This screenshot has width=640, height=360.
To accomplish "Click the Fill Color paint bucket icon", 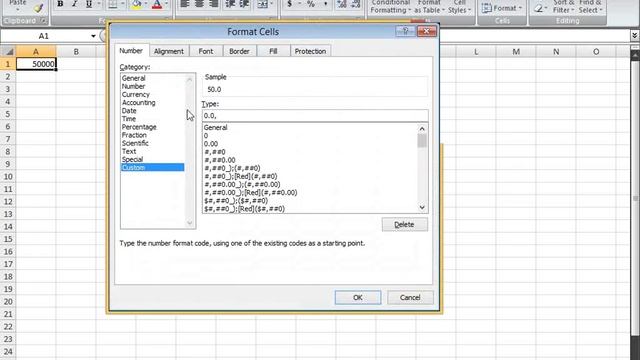I will point(137,4).
